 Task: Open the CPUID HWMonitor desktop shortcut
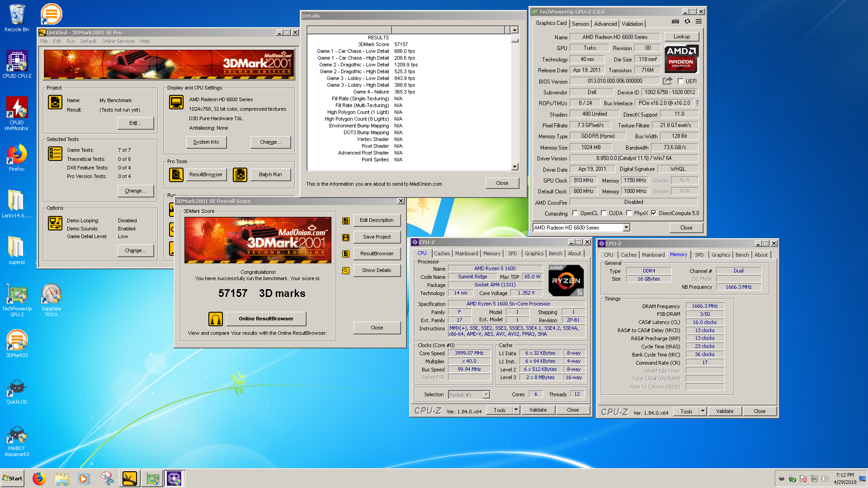tap(17, 113)
